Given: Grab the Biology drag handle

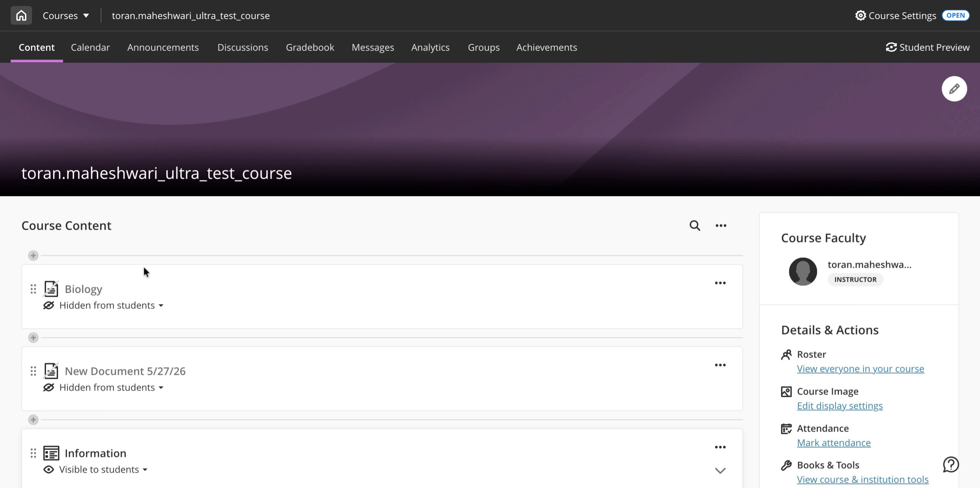Looking at the screenshot, I should 33,289.
